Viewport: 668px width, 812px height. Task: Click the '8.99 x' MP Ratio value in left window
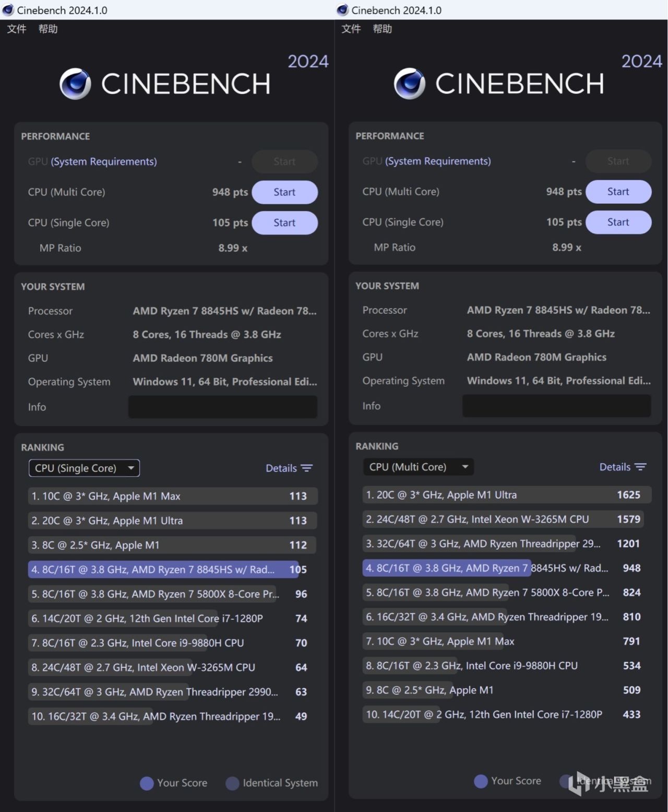coord(233,248)
